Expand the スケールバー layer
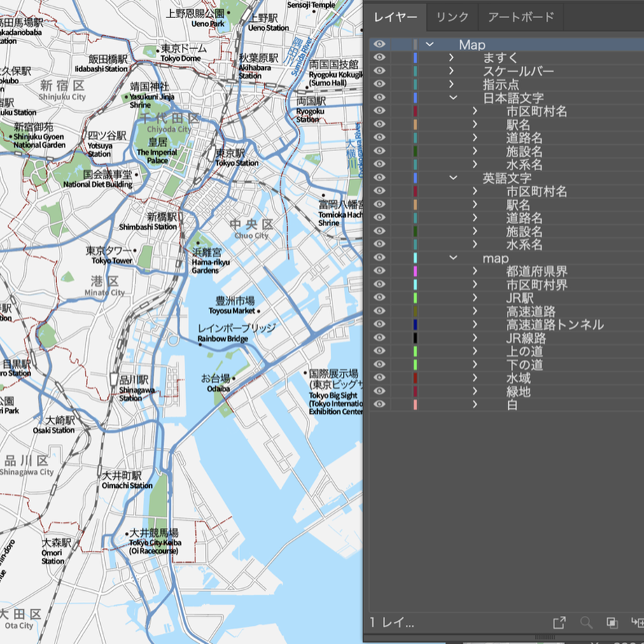Screen dimensions: 644x644 [451, 71]
